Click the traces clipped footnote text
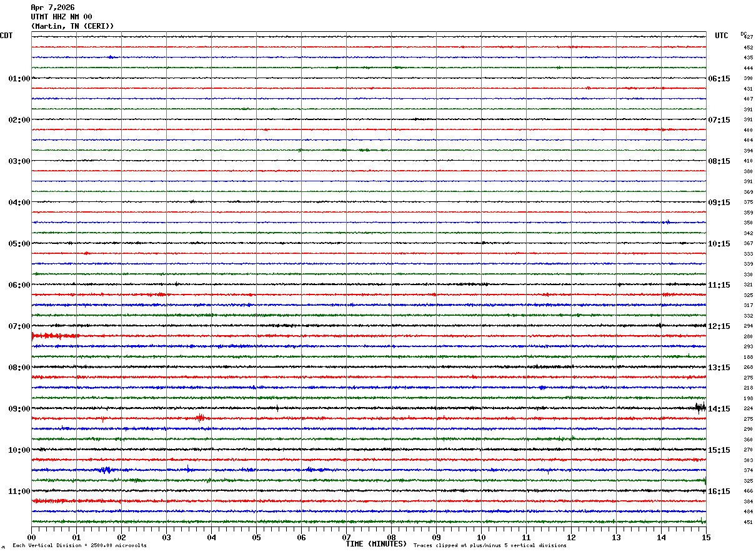756x554 pixels. click(490, 546)
